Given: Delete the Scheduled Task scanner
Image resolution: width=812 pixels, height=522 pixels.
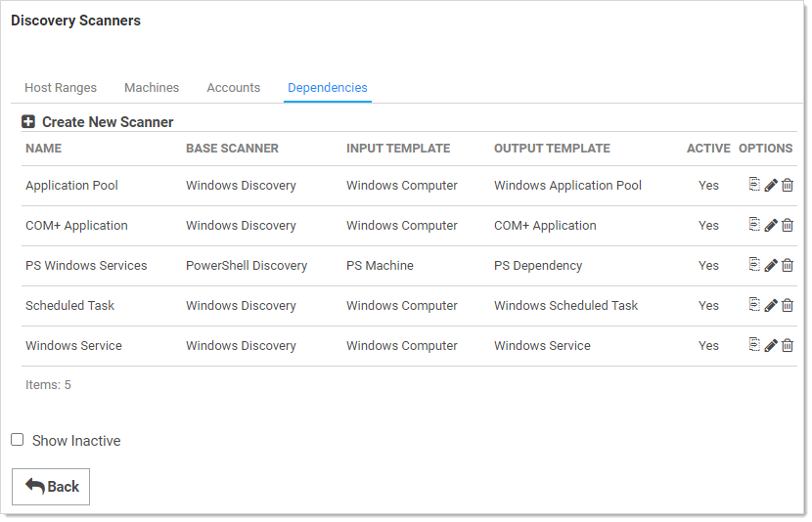Looking at the screenshot, I should pyautogui.click(x=788, y=306).
